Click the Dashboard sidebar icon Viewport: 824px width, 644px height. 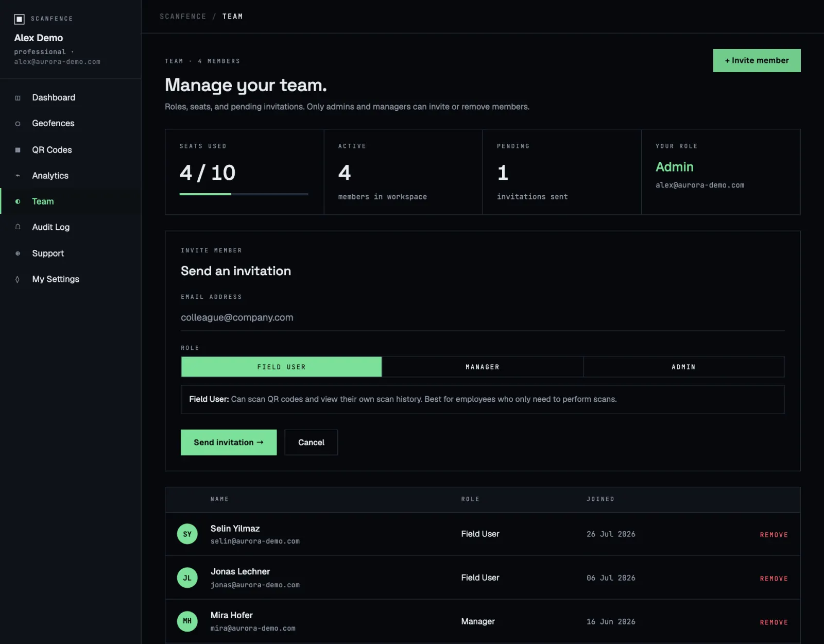click(18, 98)
